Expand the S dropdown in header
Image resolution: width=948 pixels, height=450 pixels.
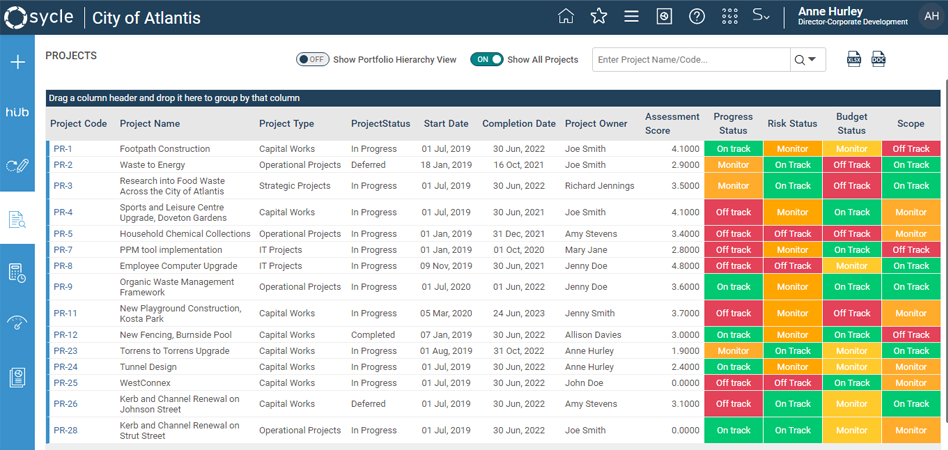pyautogui.click(x=761, y=16)
